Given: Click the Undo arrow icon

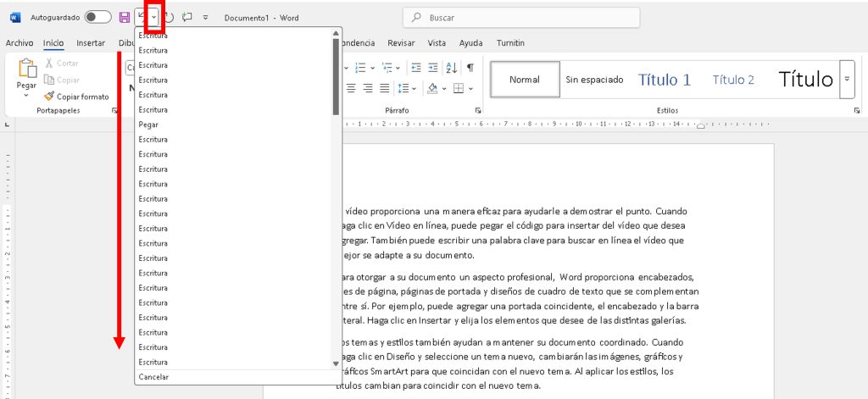Looking at the screenshot, I should pyautogui.click(x=141, y=17).
